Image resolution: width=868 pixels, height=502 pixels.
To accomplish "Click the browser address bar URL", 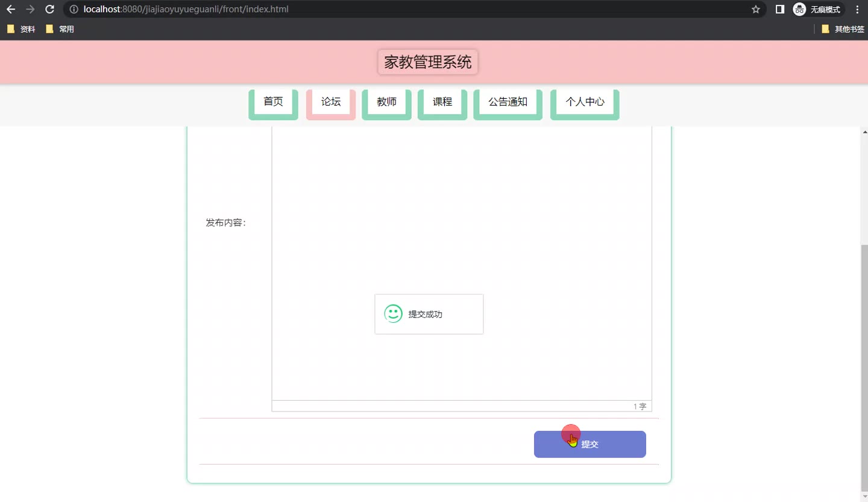I will (186, 9).
